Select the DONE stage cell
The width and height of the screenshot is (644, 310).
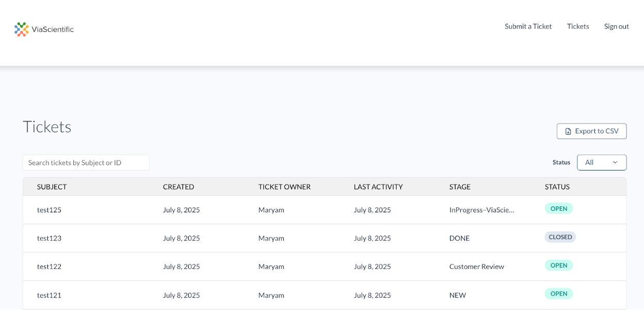pos(459,238)
